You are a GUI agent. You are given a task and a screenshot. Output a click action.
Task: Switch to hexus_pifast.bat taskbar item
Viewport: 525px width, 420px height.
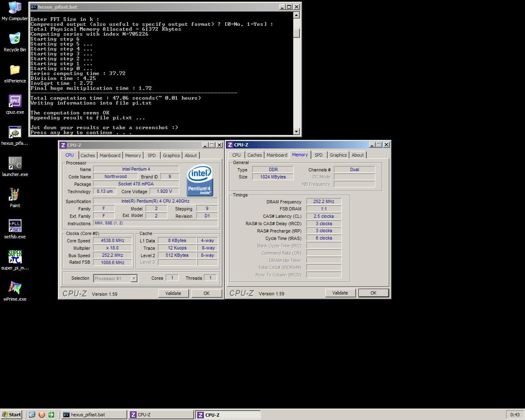tap(94, 415)
